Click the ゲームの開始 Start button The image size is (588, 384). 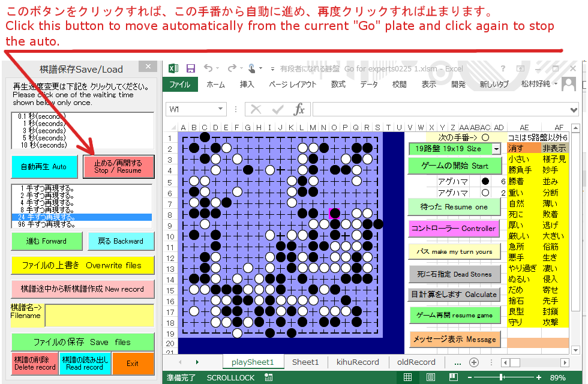pos(455,166)
